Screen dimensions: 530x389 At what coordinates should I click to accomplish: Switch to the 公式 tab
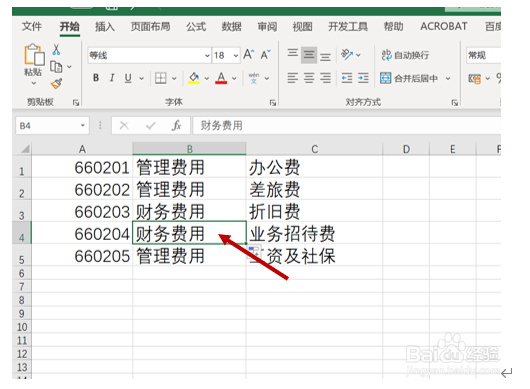point(196,26)
